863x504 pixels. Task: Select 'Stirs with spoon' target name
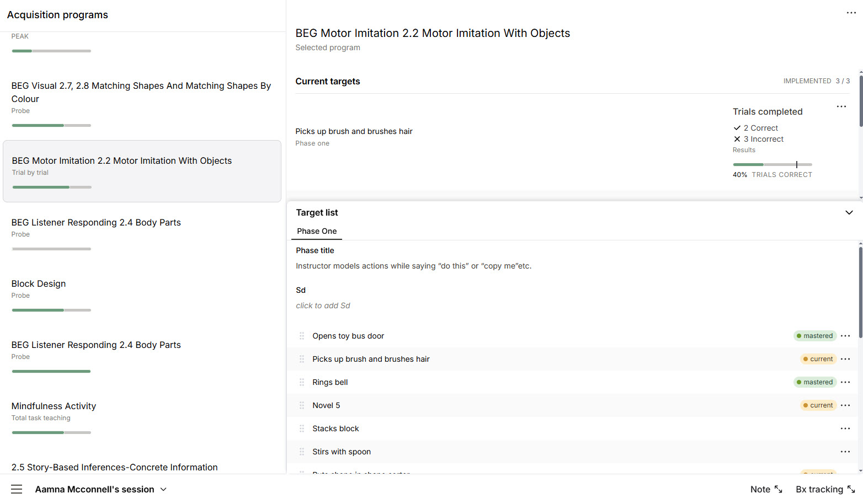(342, 452)
